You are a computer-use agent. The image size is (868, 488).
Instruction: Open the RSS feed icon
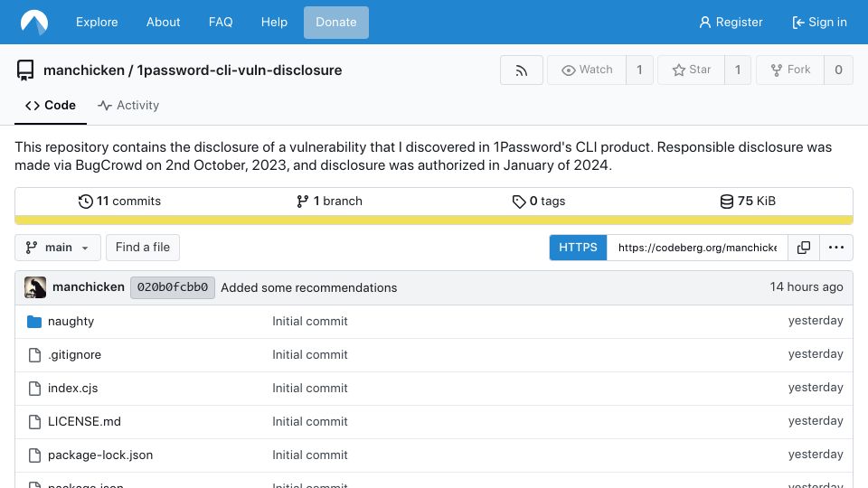(522, 70)
